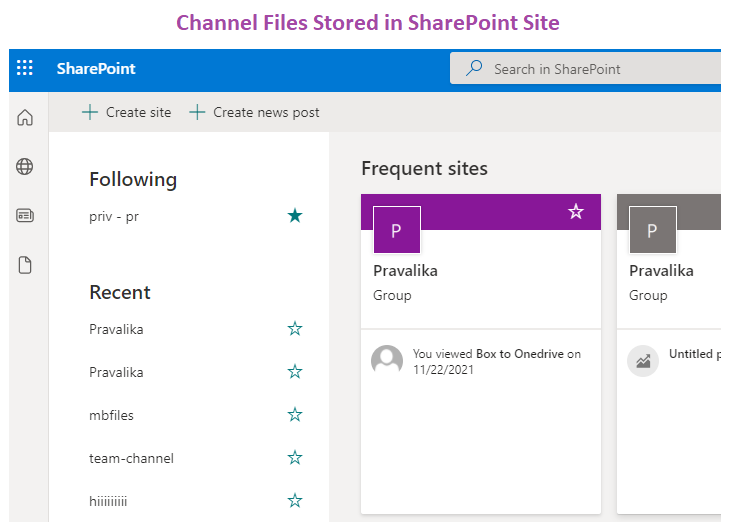Toggle the star next to team-channel
Viewport: 750px width, 525px height.
tap(295, 458)
